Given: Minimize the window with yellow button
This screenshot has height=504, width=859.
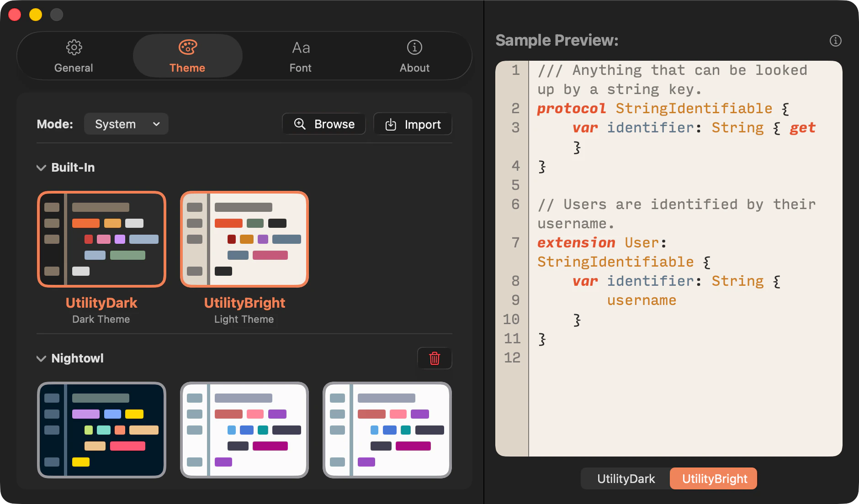Looking at the screenshot, I should (36, 15).
